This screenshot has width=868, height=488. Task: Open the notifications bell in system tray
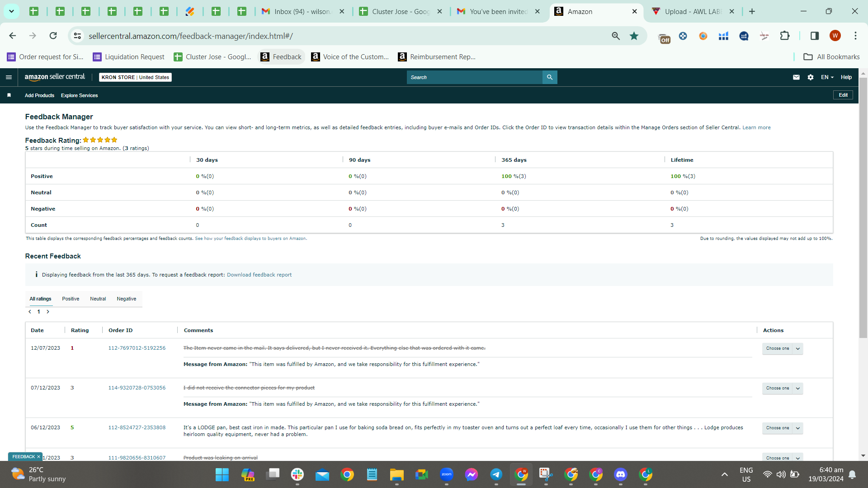(x=852, y=474)
